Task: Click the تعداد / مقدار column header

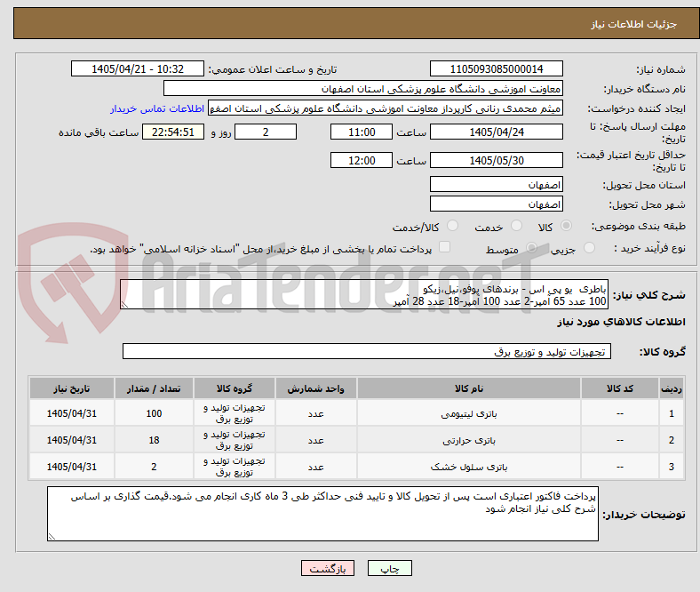Action: click(154, 388)
